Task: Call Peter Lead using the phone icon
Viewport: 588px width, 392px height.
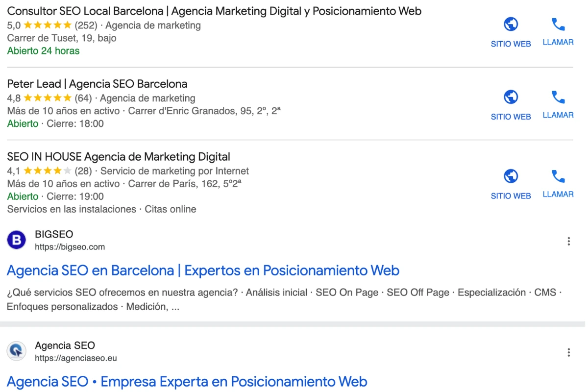Action: (x=558, y=96)
